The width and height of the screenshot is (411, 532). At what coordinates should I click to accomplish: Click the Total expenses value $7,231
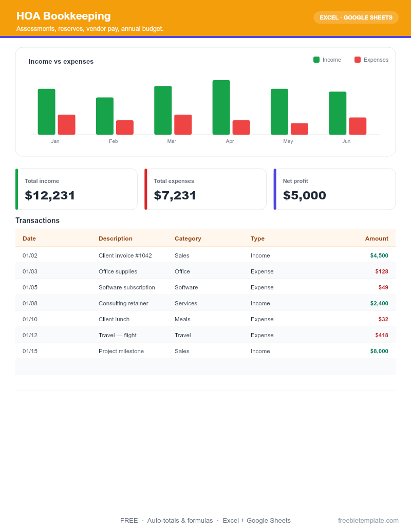175,195
